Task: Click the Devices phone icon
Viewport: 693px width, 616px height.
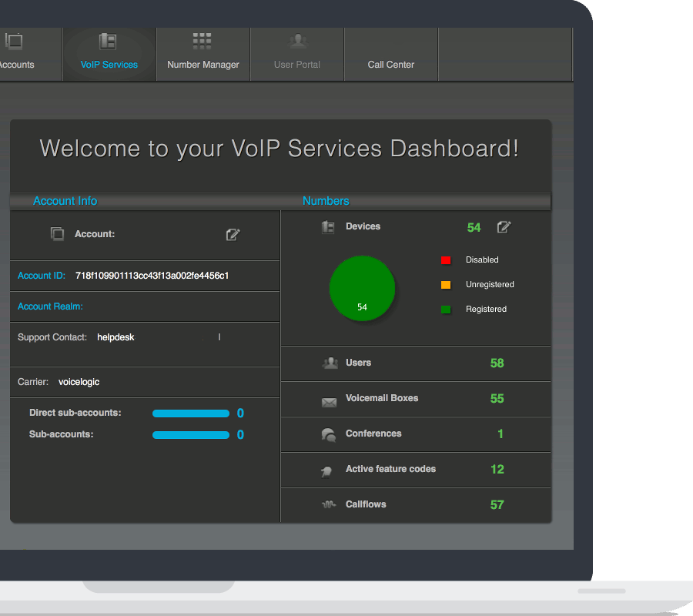Action: point(328,227)
